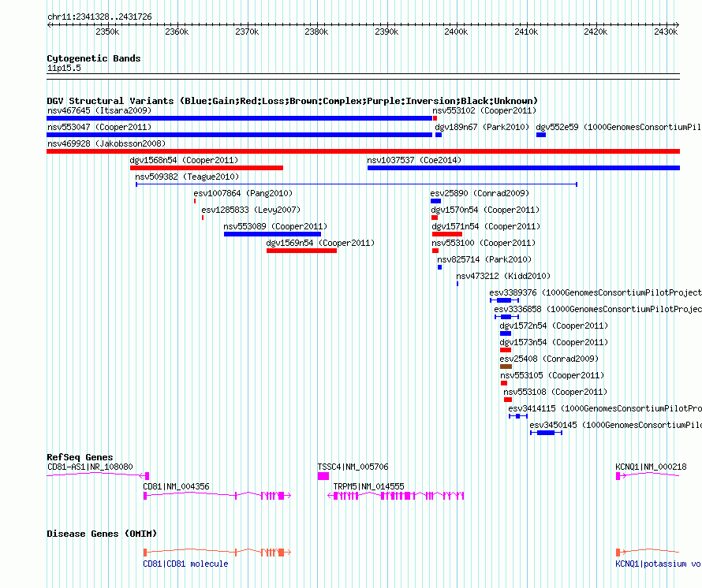Select the esv25890 (Conrad2009) blue block
The width and height of the screenshot is (702, 588).
435,201
